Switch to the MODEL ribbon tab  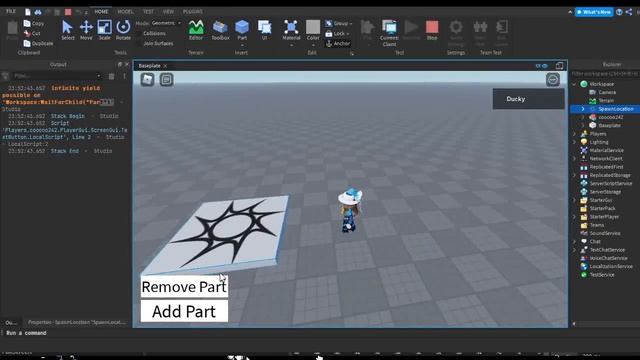click(x=125, y=11)
